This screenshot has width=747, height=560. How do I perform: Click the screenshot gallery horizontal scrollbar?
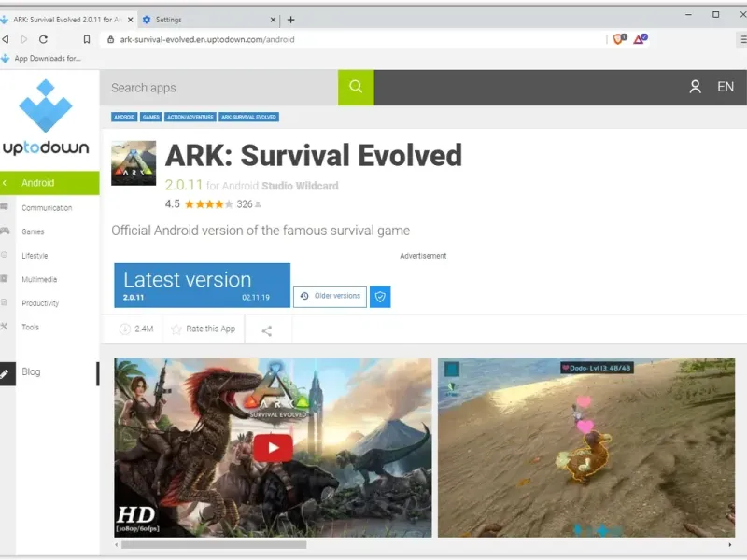[214, 545]
